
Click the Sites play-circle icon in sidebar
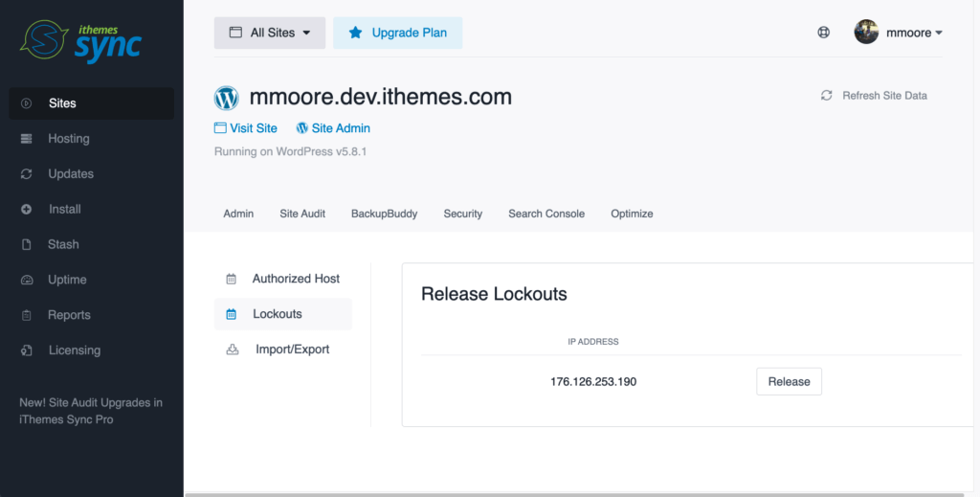tap(26, 103)
